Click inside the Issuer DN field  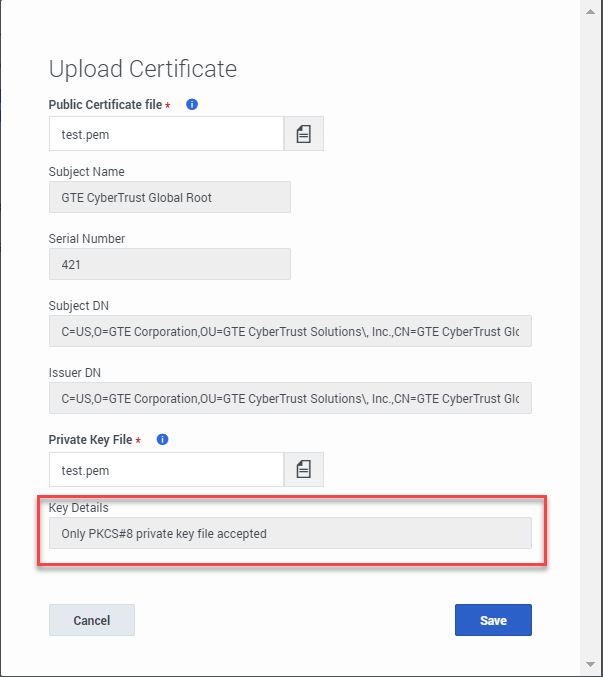pyautogui.click(x=290, y=398)
